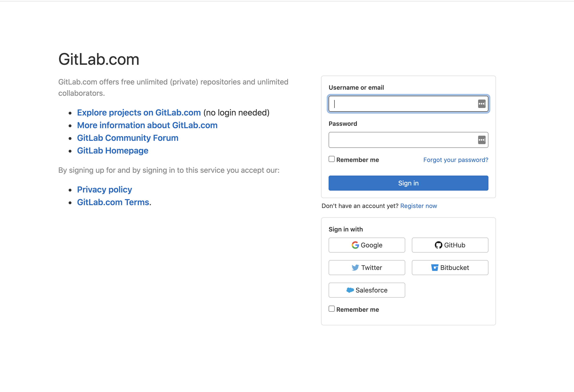Click the Twitter bird icon
Image resolution: width=574 pixels, height=392 pixels.
pyautogui.click(x=355, y=267)
